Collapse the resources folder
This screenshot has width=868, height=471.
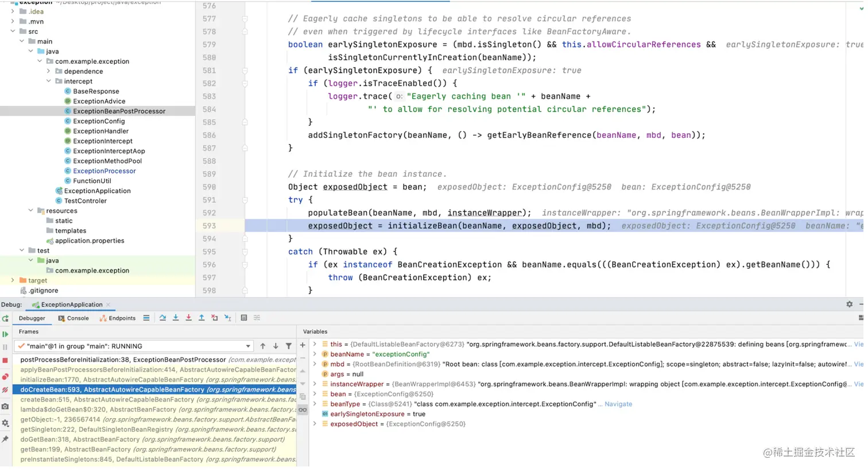31,211
